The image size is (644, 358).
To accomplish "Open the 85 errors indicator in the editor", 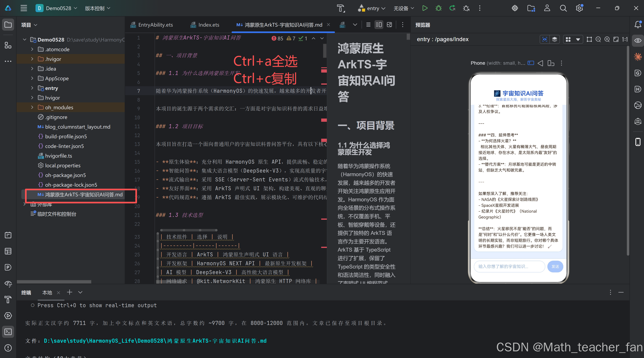I will (277, 38).
